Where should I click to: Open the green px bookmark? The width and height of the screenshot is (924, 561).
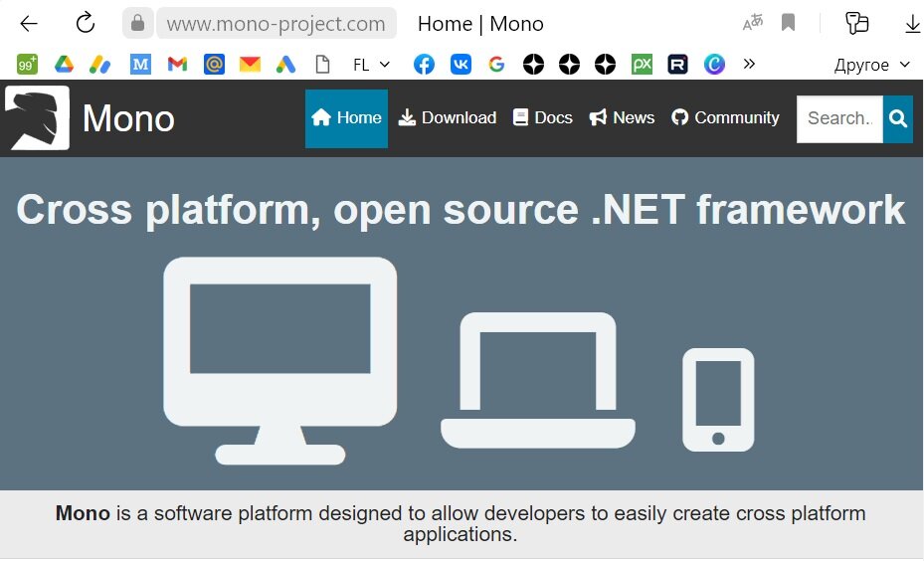642,65
